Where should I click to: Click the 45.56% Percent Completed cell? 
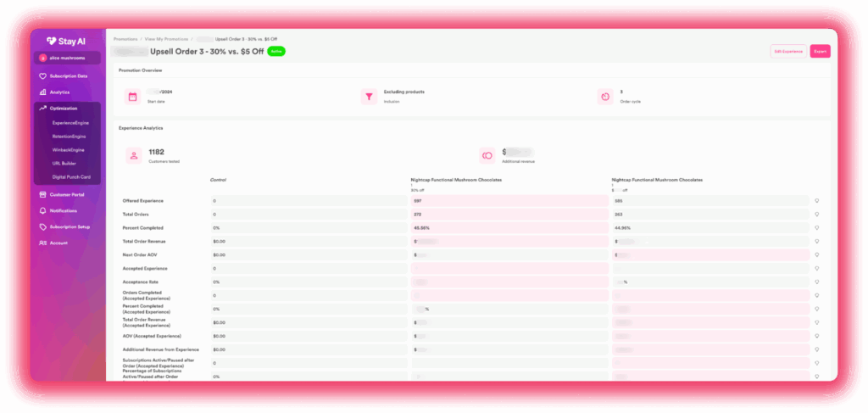pyautogui.click(x=509, y=228)
